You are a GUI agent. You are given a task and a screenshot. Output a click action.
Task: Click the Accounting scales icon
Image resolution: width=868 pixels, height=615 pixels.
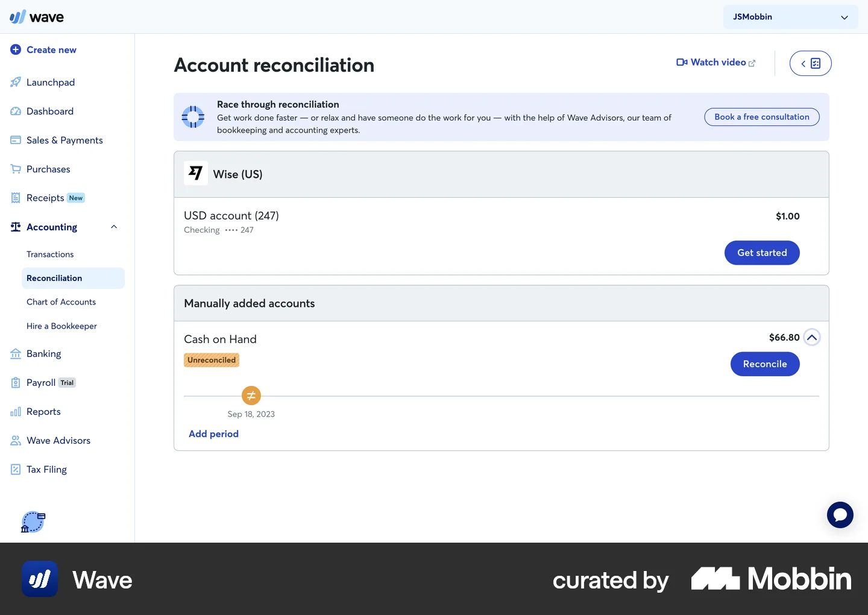(x=16, y=227)
